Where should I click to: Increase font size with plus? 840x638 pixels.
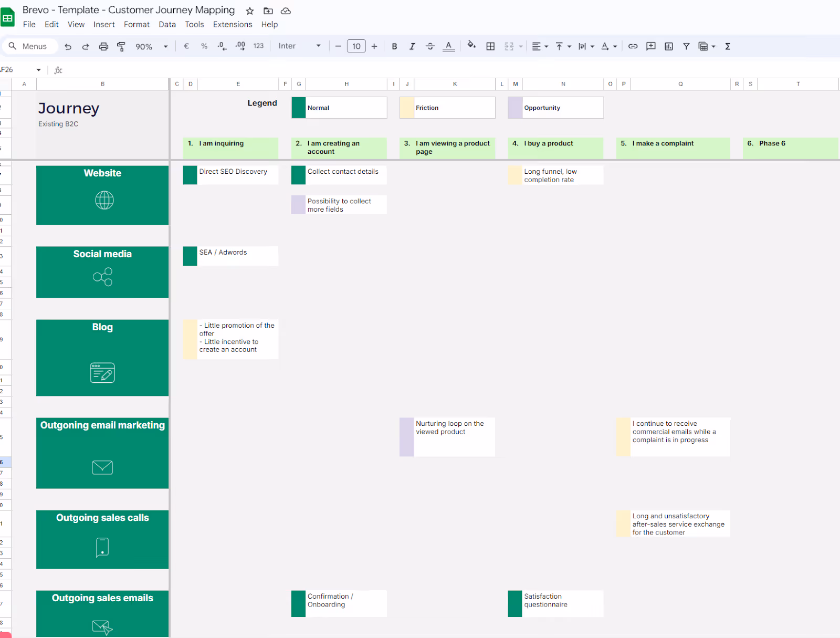click(x=374, y=46)
